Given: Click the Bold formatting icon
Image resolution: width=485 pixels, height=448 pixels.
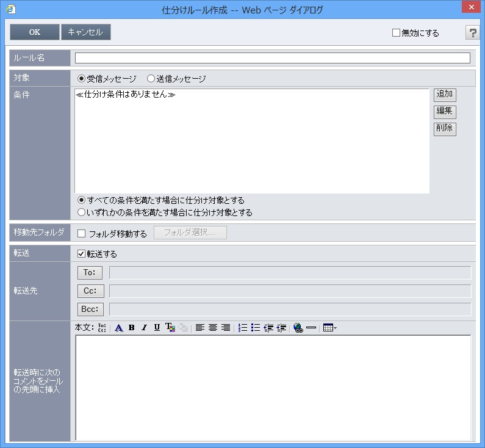Looking at the screenshot, I should [132, 328].
